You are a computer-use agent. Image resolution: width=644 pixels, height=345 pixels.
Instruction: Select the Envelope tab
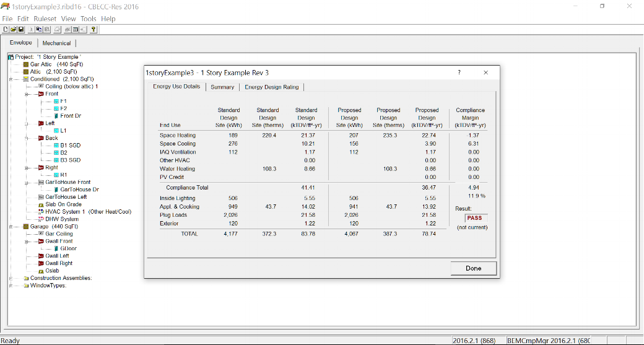click(x=21, y=43)
